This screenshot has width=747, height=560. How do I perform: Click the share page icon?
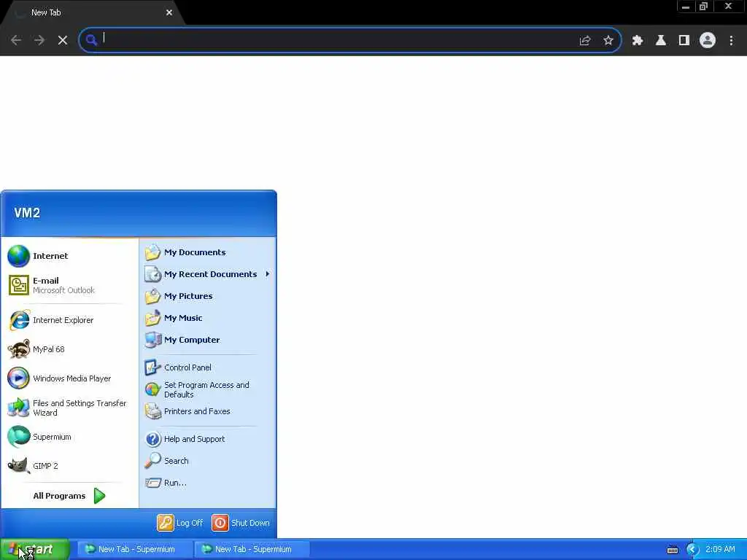click(585, 41)
